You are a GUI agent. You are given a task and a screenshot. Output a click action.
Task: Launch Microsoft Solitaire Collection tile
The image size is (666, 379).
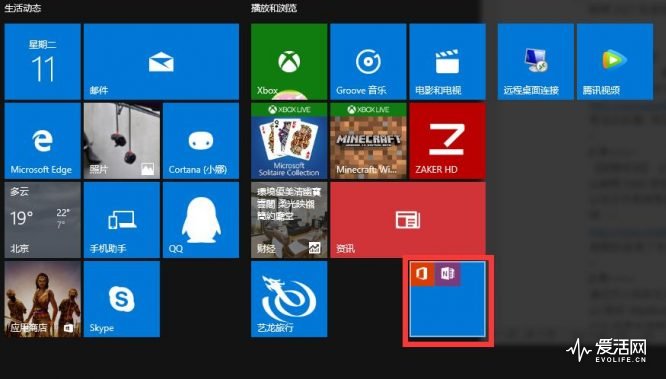tap(289, 141)
